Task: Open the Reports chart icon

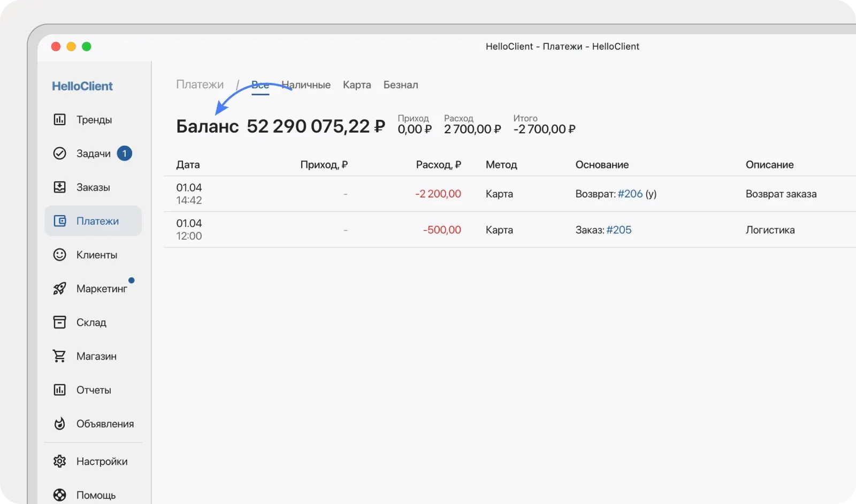Action: [x=59, y=390]
